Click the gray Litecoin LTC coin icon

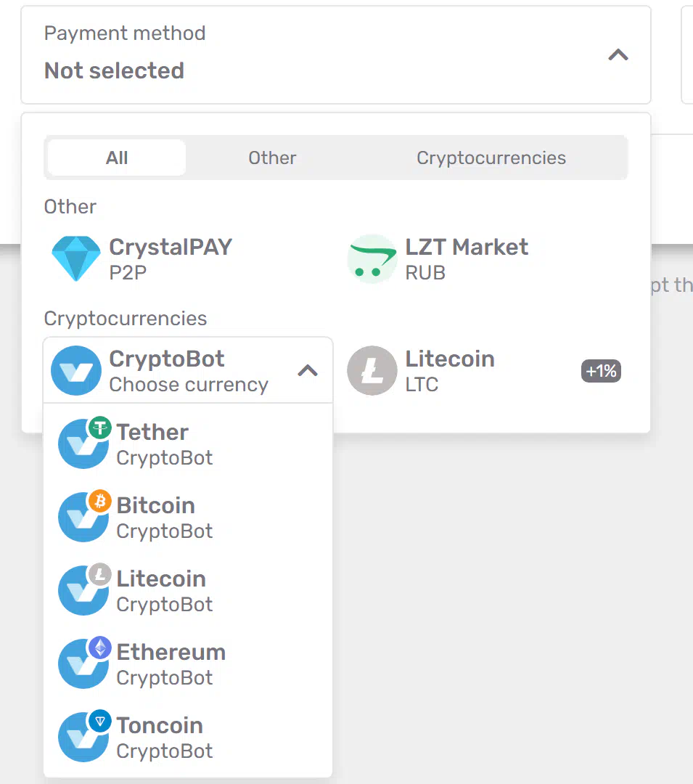pos(372,370)
